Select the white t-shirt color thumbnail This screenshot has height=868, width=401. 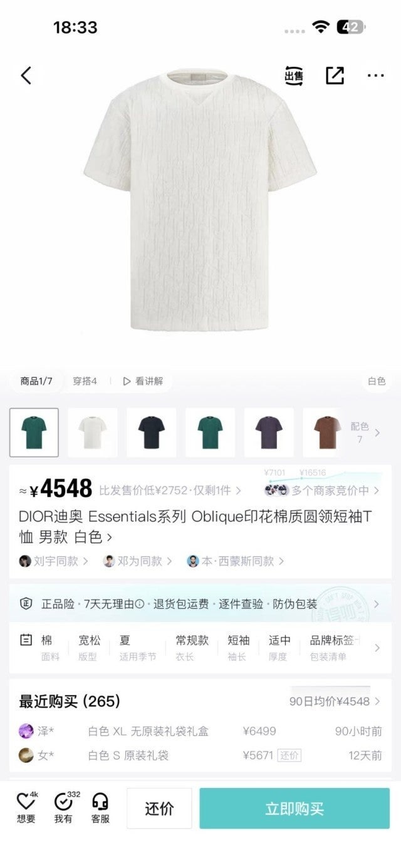click(x=93, y=432)
